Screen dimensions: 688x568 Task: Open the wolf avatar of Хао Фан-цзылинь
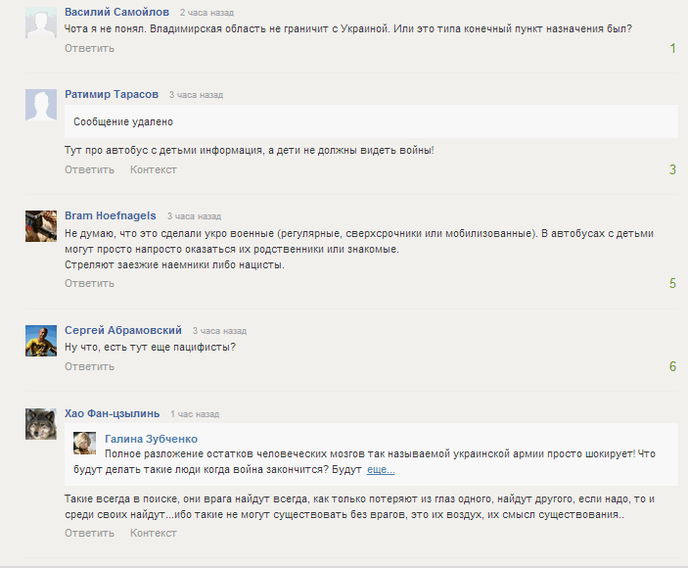point(41,424)
